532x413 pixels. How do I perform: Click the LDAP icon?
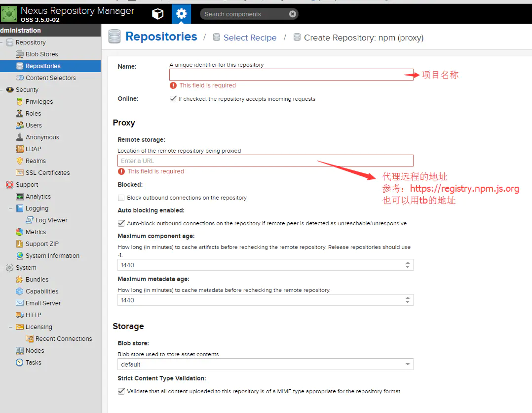click(20, 149)
